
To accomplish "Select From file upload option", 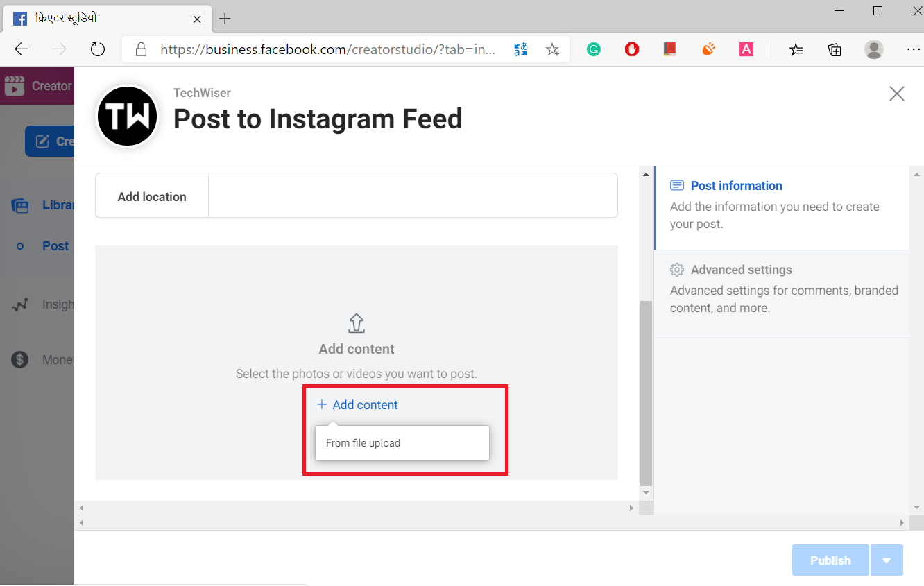I will coord(402,443).
